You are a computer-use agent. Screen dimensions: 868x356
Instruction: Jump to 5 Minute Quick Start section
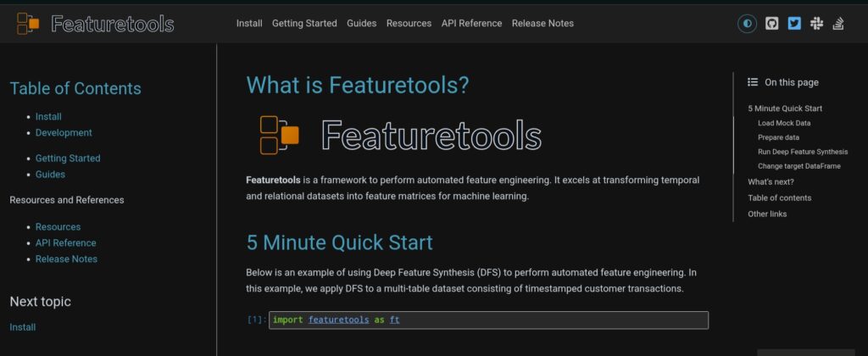[784, 108]
